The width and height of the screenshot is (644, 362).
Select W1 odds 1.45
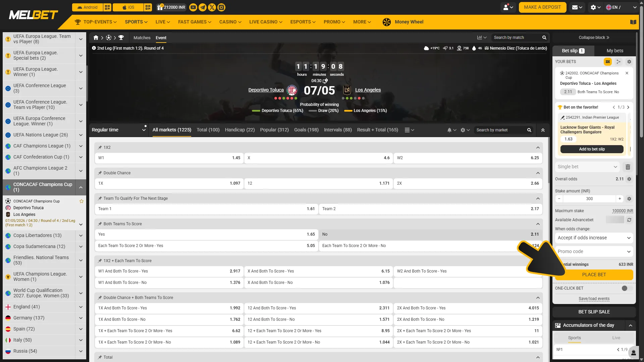tap(169, 158)
